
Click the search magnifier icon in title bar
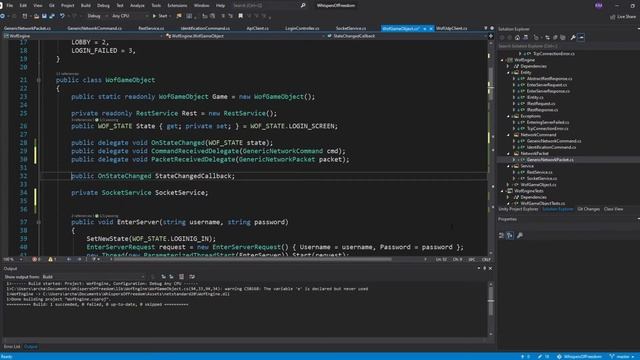(303, 6)
